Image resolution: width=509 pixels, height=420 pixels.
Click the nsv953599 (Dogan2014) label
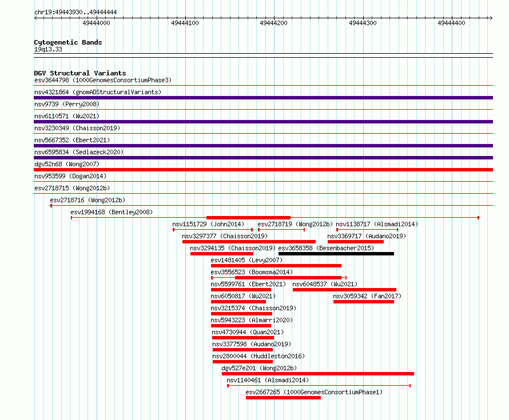(x=70, y=176)
